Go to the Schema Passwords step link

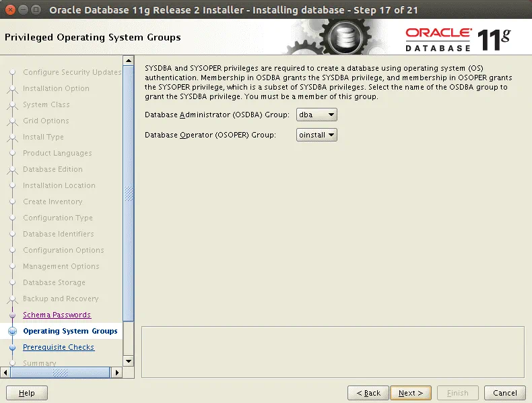[57, 315]
